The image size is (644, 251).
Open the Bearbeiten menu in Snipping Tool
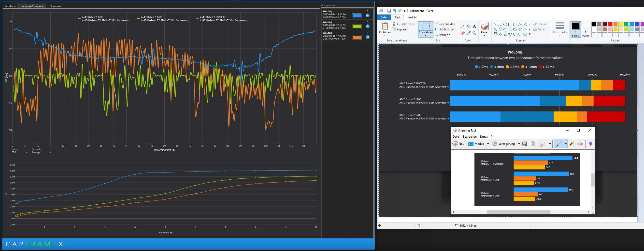pos(470,137)
